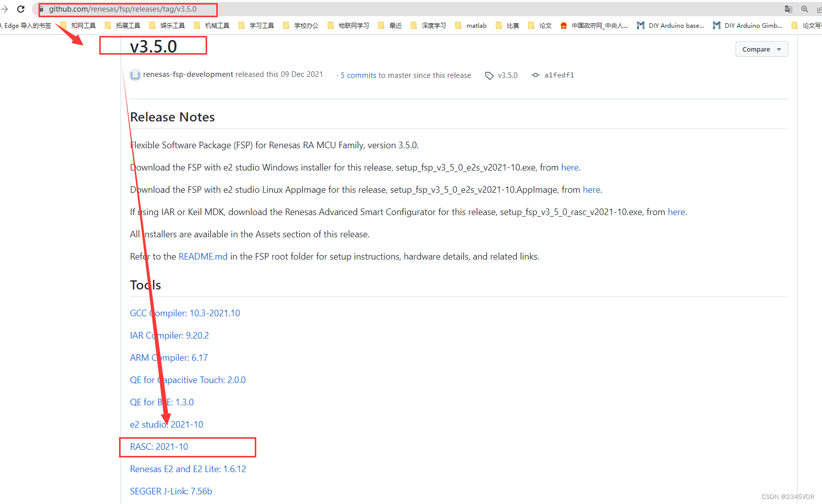Click the renesas-fsp-development avatar image

click(x=135, y=75)
